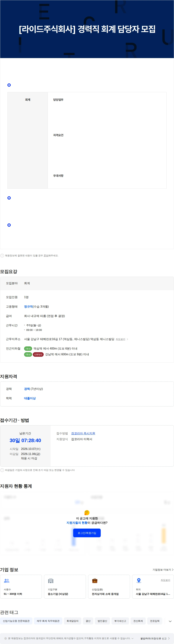Click the info icon beside 채용정보 notice
174x644 pixels.
click(x=2, y=255)
